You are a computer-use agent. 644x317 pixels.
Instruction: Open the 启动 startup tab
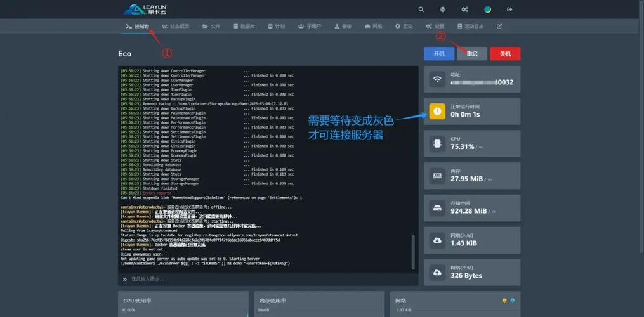pyautogui.click(x=404, y=26)
